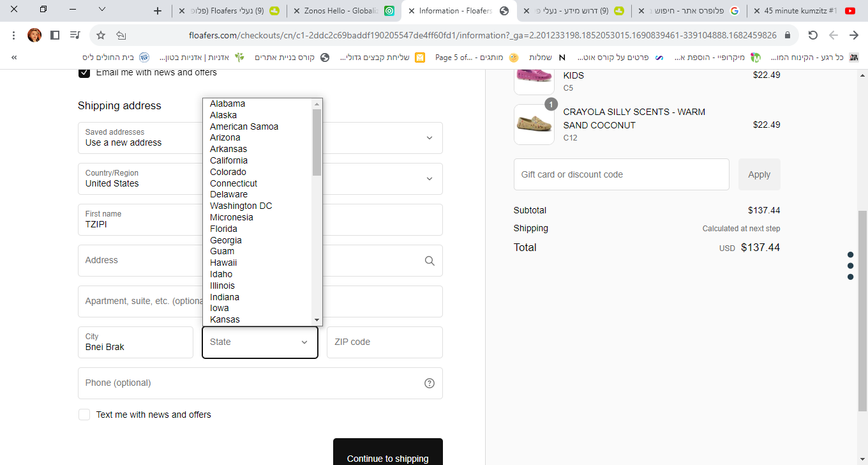Enable Text me with news and offers
This screenshot has width=868, height=465.
pyautogui.click(x=84, y=415)
